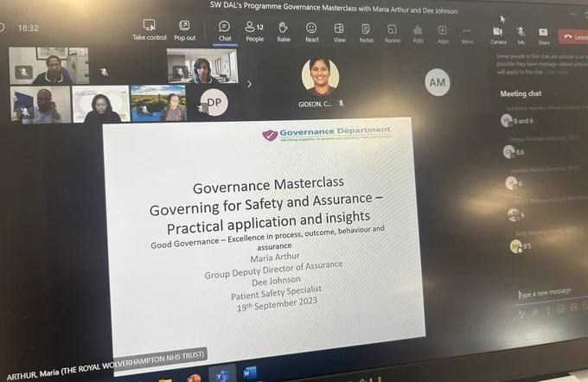Show the People participants list

[x=254, y=31]
